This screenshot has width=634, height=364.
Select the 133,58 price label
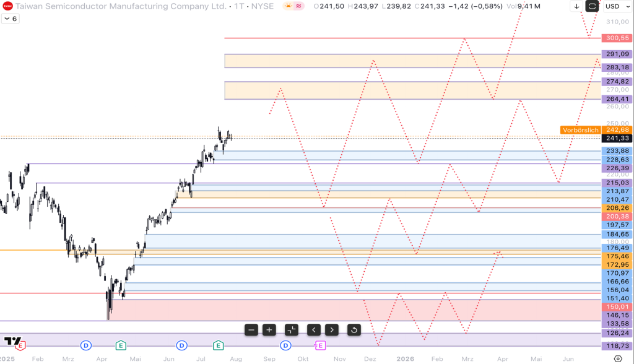coord(617,324)
